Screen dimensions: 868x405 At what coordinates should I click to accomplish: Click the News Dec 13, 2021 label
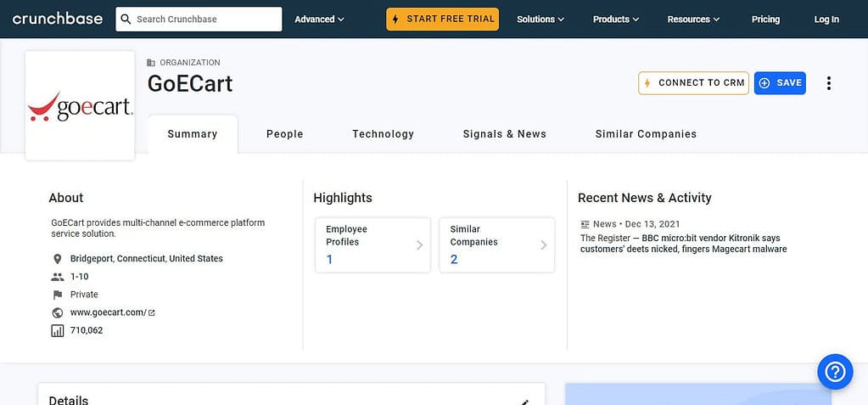[636, 224]
